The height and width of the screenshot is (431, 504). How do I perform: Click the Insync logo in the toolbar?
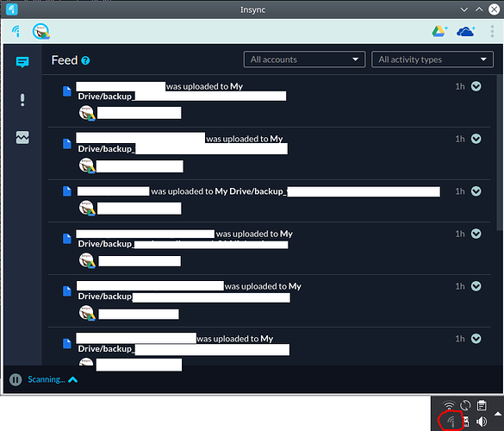click(16, 31)
